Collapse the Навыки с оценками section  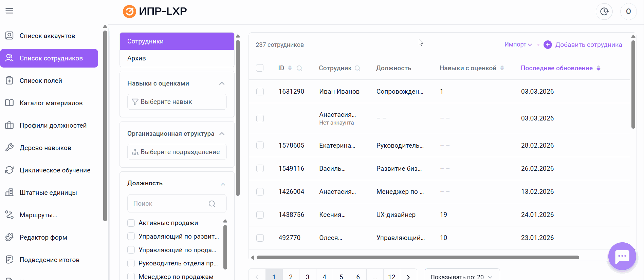coord(222,83)
